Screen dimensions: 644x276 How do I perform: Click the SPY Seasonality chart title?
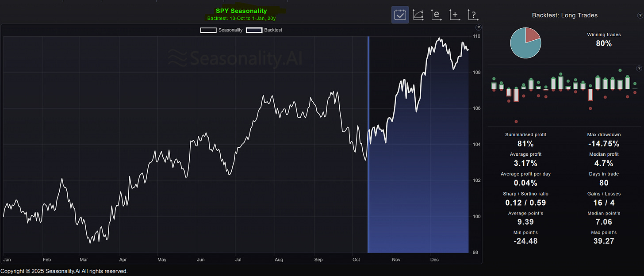tap(241, 11)
